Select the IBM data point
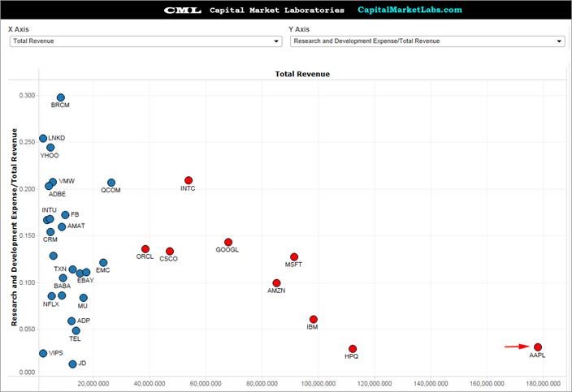This screenshot has height=392, width=572. point(314,320)
